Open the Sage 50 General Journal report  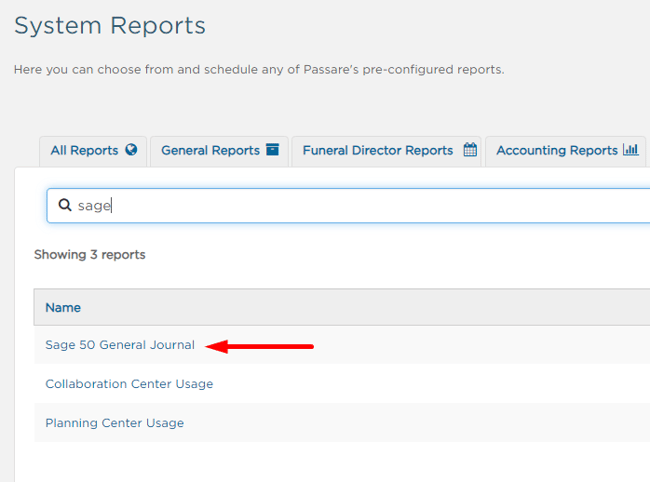pos(120,345)
